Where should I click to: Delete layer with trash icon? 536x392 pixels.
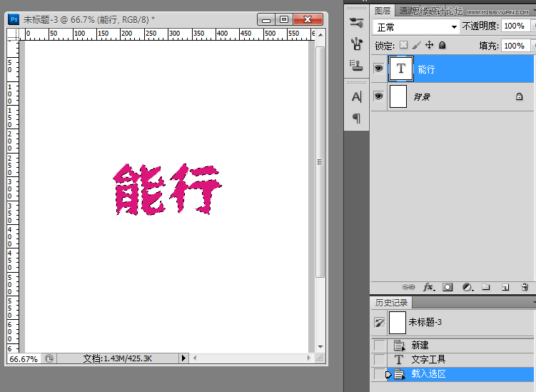tap(524, 287)
